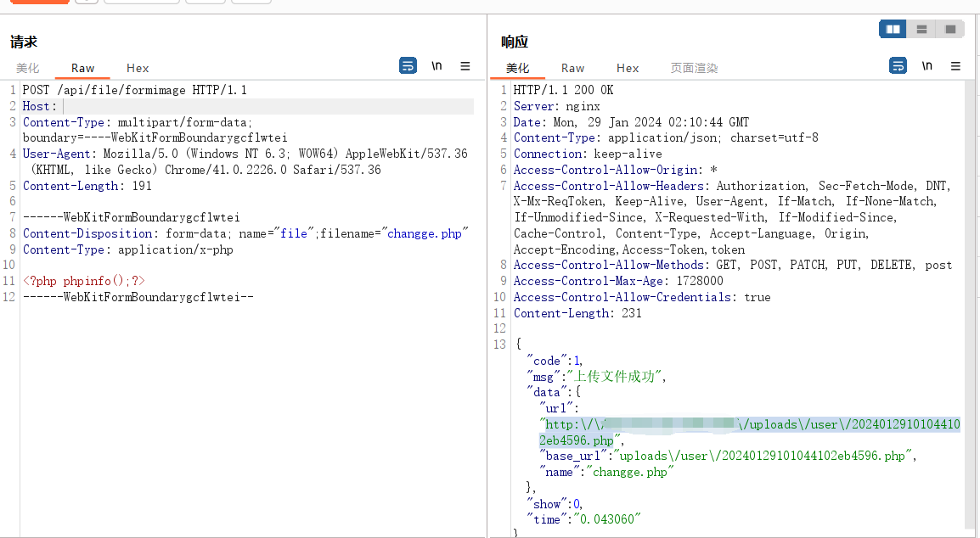Click the Access-Control-Allow-Origin header line
This screenshot has height=538, width=980.
point(616,170)
